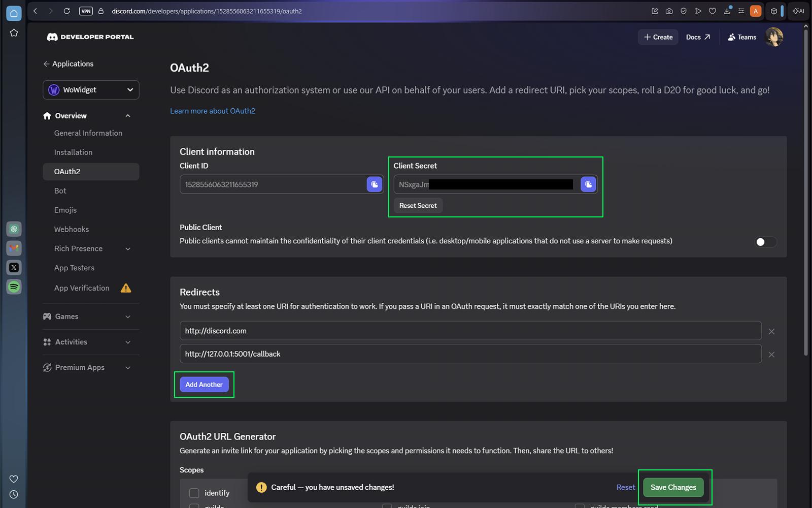Click the browser address bar URL
This screenshot has height=508, width=812.
tap(207, 11)
